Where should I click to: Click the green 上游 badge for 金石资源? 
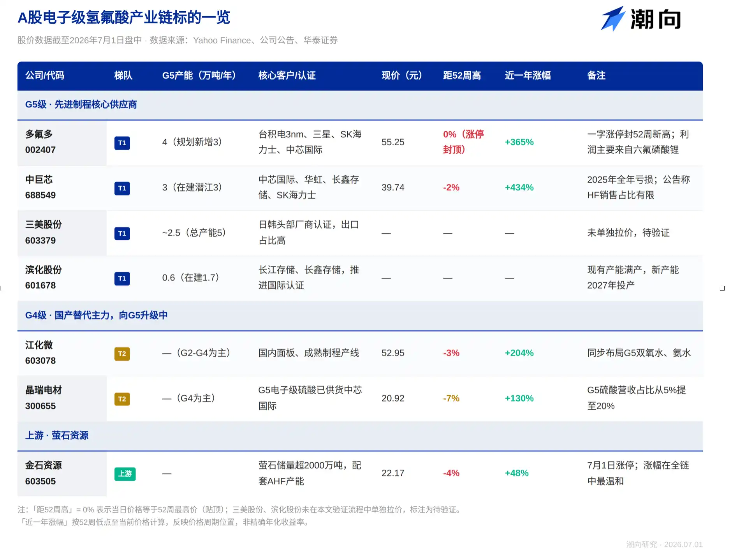click(x=125, y=474)
